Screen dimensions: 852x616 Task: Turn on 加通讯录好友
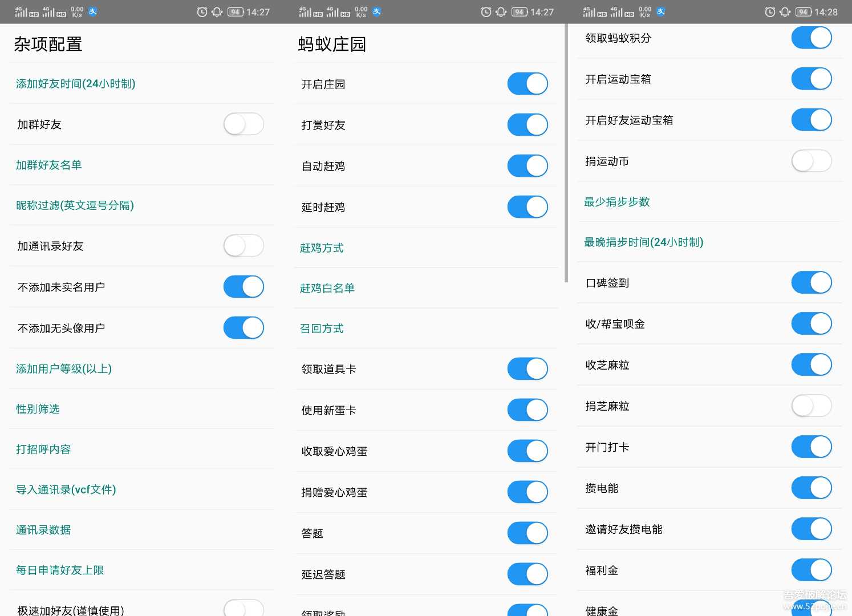[244, 246]
